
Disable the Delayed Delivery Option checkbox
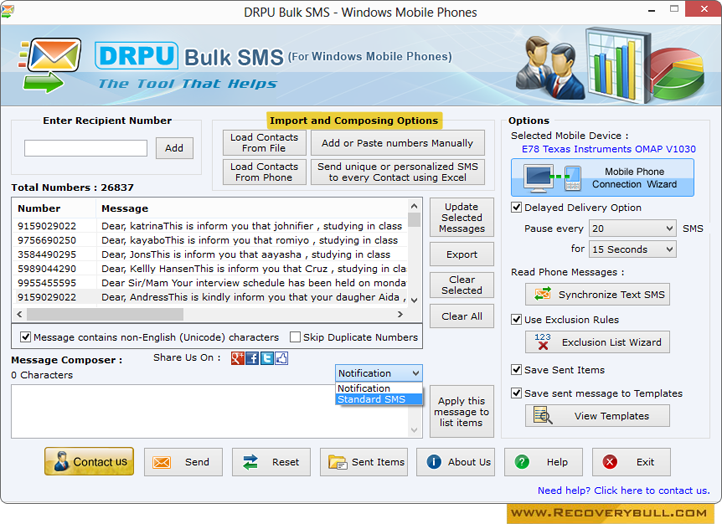[x=517, y=207]
